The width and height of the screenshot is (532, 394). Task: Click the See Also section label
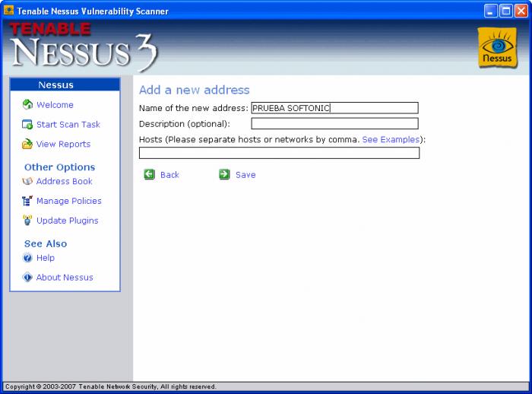point(46,243)
